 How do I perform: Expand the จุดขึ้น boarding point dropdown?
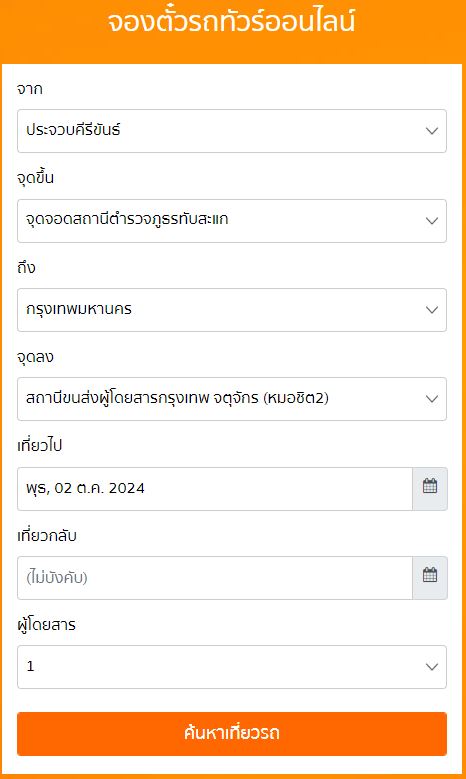coord(232,221)
